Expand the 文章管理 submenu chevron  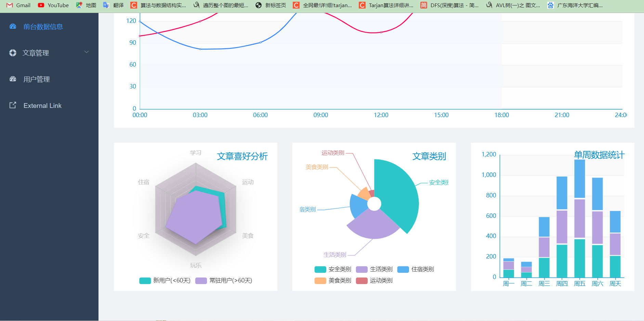[x=87, y=52]
